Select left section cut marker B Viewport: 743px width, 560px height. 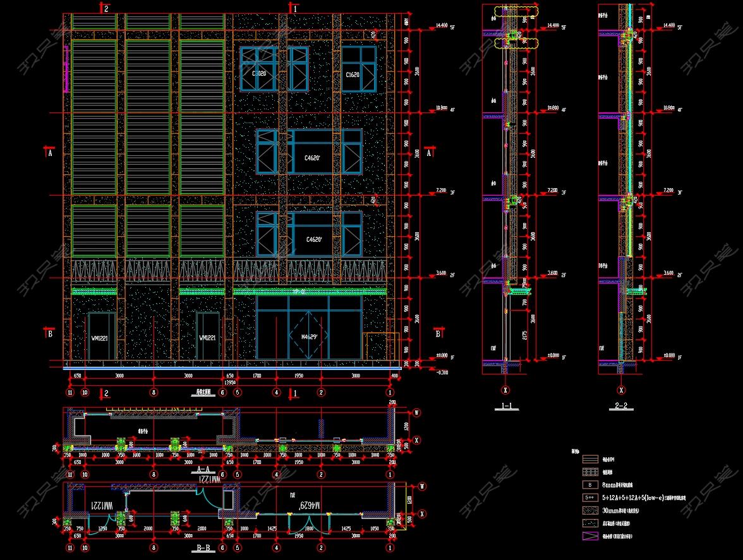(x=49, y=333)
